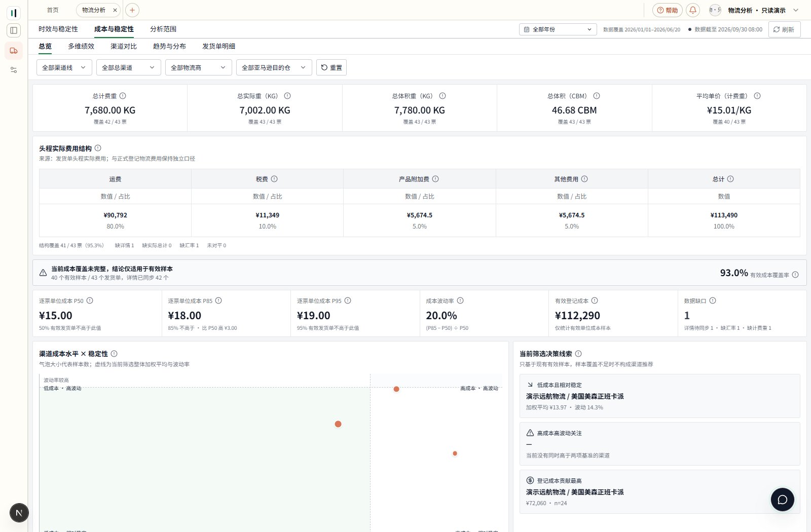Switch to 分析范围 tab
The width and height of the screenshot is (811, 532).
(x=163, y=29)
